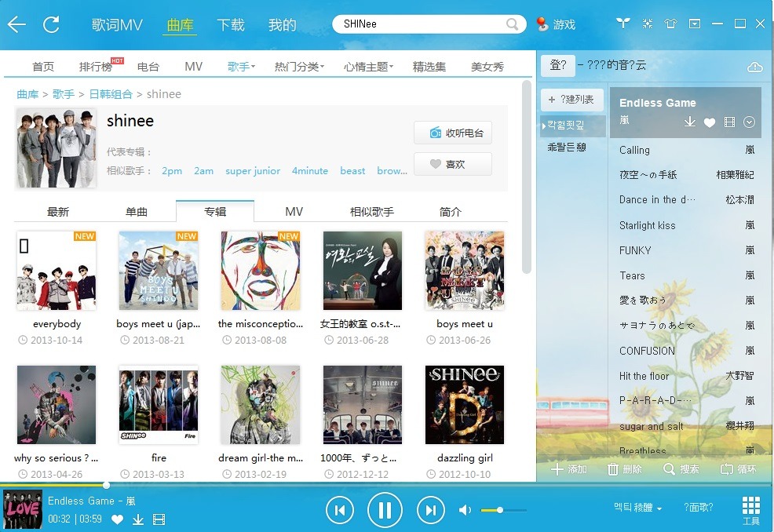Click the song progress bar handle
This screenshot has width=774, height=532.
pyautogui.click(x=106, y=485)
